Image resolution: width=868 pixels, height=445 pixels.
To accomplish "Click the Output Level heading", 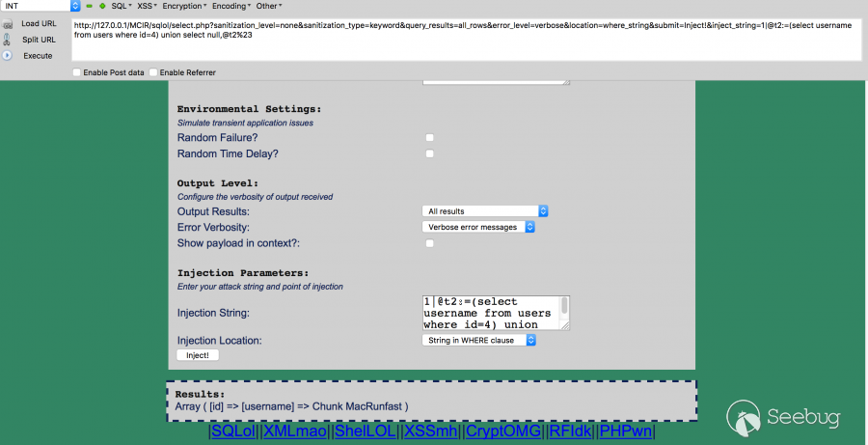I will click(x=218, y=182).
